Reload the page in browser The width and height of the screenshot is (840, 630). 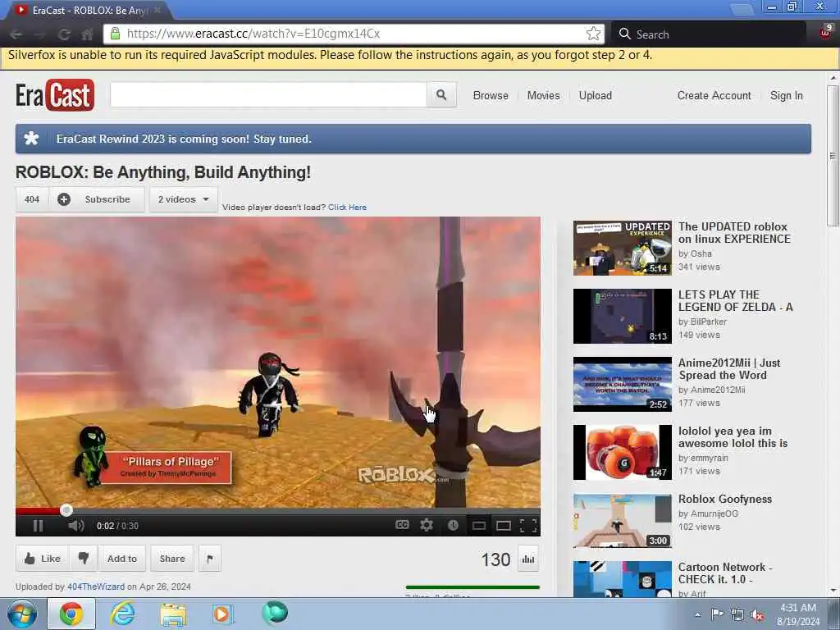pos(64,34)
